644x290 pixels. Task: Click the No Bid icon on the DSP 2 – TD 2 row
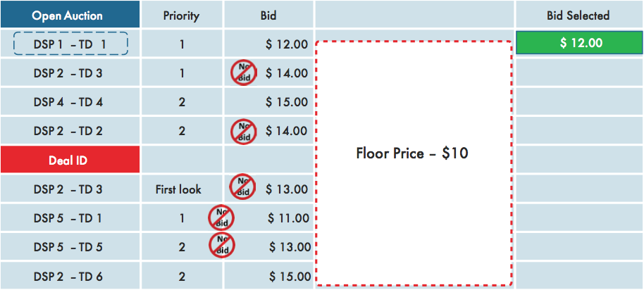244,131
